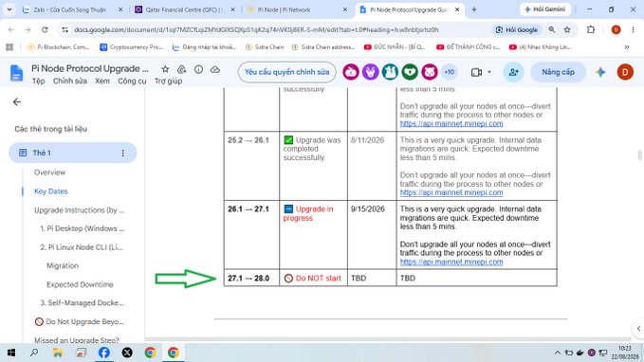Open the Trợ giúp menu
644x362 pixels.
pyautogui.click(x=169, y=81)
